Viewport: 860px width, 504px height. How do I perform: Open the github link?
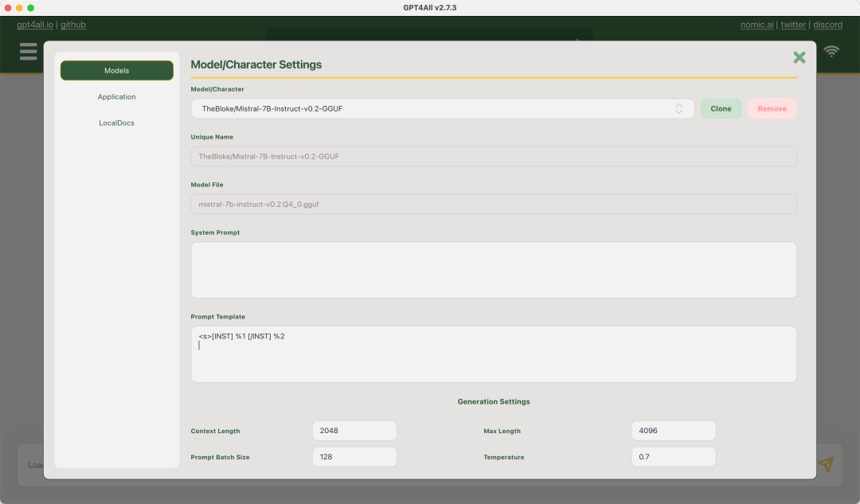(73, 25)
